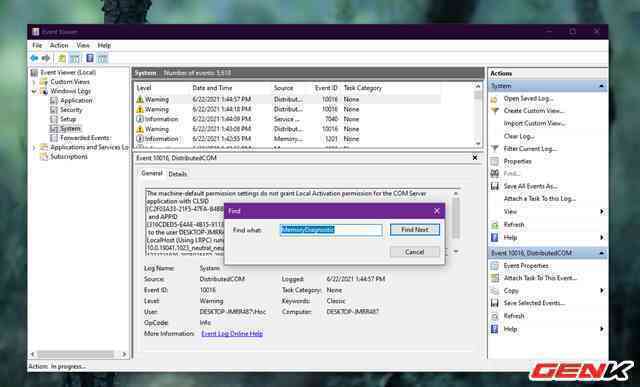Click the Filter Current Log funnel icon
Image resolution: width=640 pixels, height=387 pixels.
coord(494,149)
